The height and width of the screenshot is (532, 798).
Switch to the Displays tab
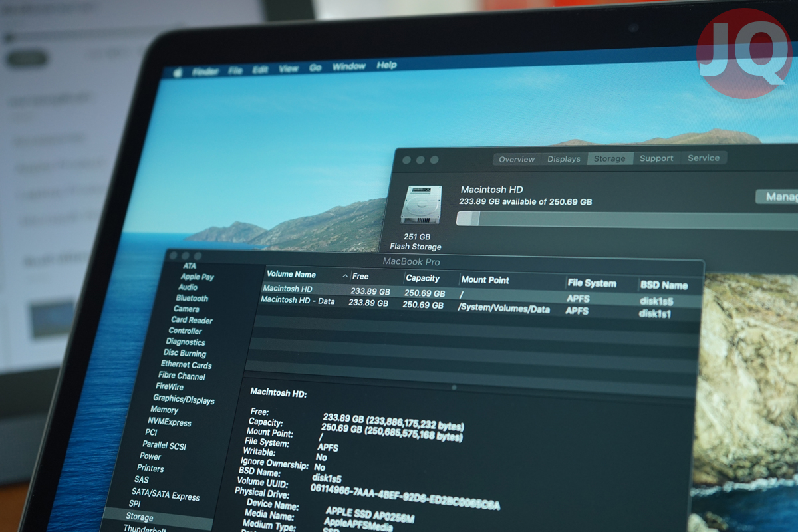[x=564, y=159]
